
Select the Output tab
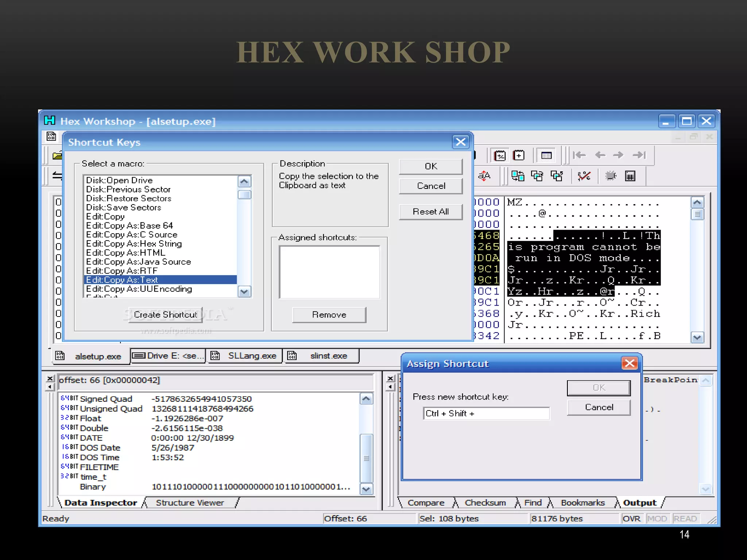tap(640, 503)
